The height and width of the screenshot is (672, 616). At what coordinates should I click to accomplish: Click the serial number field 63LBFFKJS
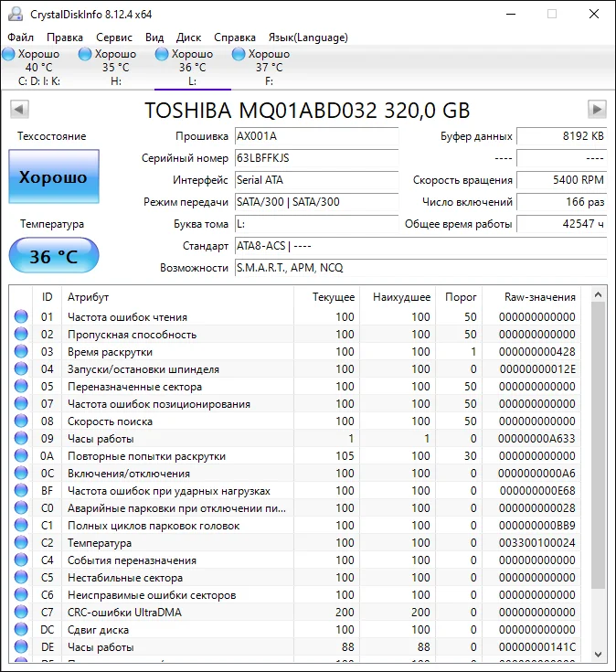(x=316, y=158)
